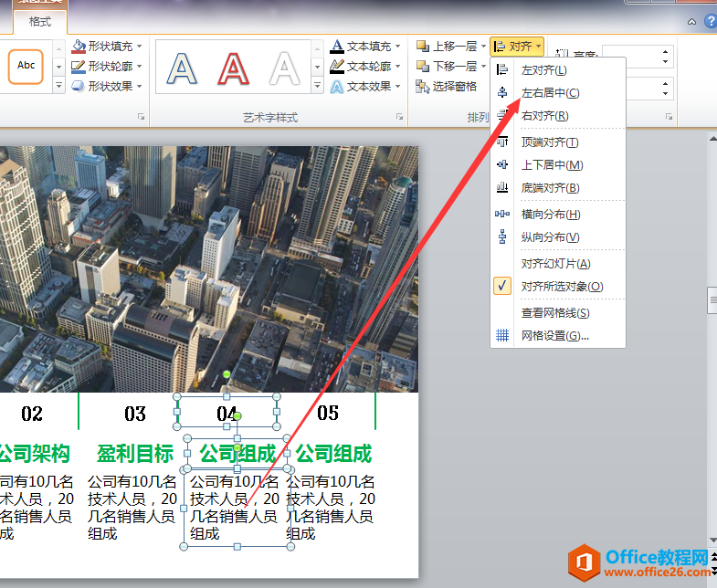This screenshot has height=588, width=717.
Task: Click 纵向分布 distribute vertically icon
Action: point(502,237)
